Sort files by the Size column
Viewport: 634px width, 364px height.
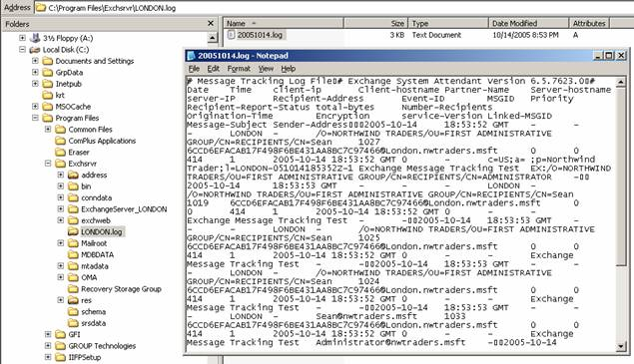[x=376, y=23]
